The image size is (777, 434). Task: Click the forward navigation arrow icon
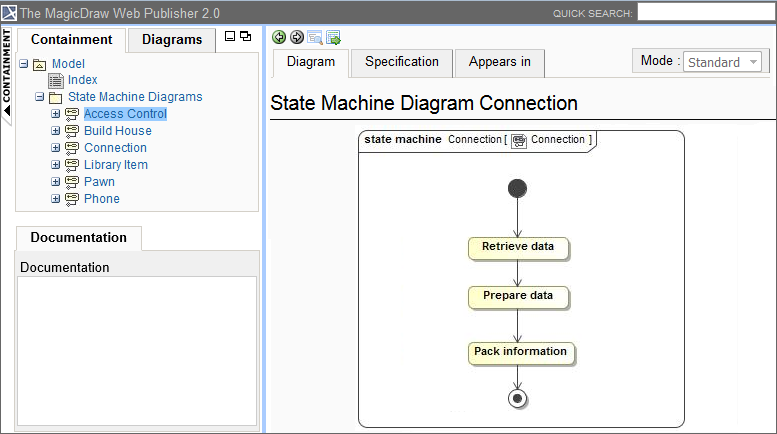(x=297, y=37)
